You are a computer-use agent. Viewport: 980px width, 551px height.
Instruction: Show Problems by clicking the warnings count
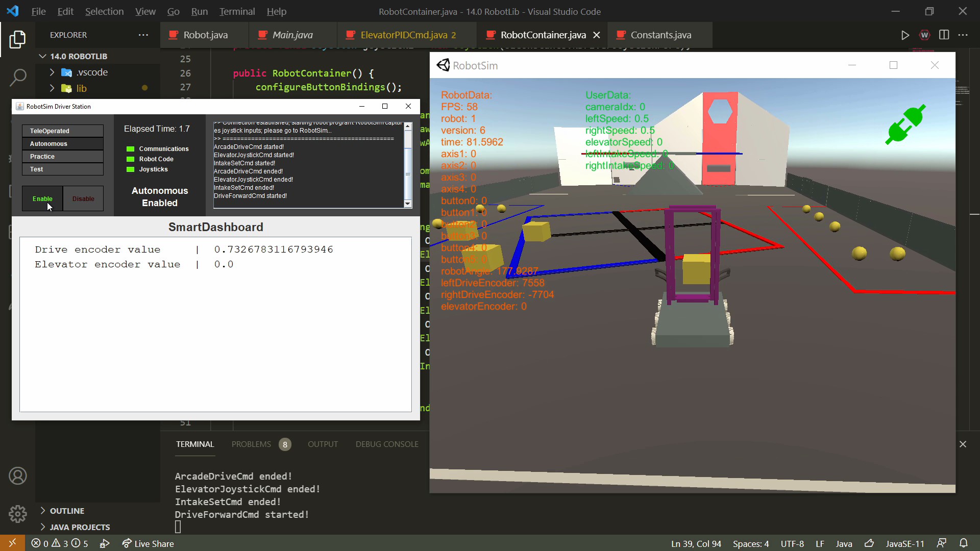(x=60, y=543)
